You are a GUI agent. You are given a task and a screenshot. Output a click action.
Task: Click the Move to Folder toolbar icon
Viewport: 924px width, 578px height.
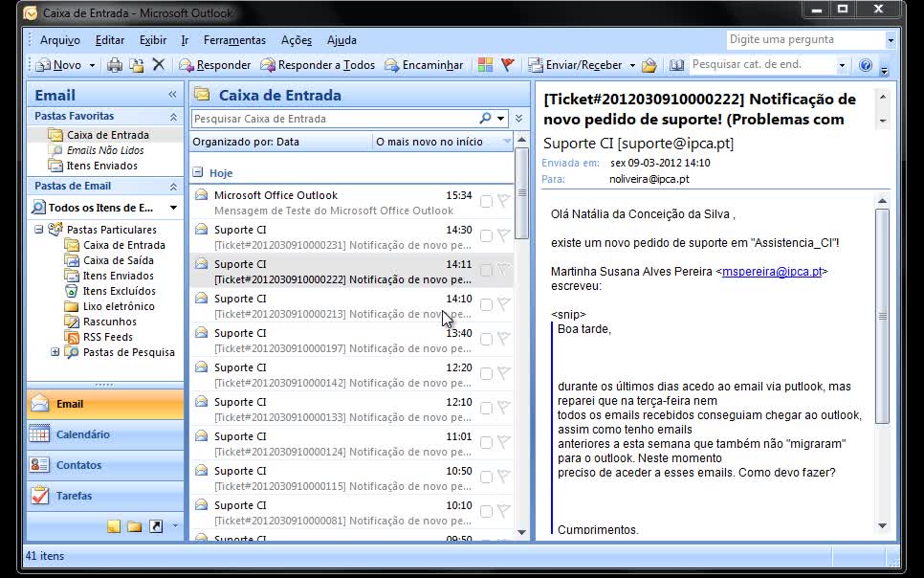click(137, 65)
